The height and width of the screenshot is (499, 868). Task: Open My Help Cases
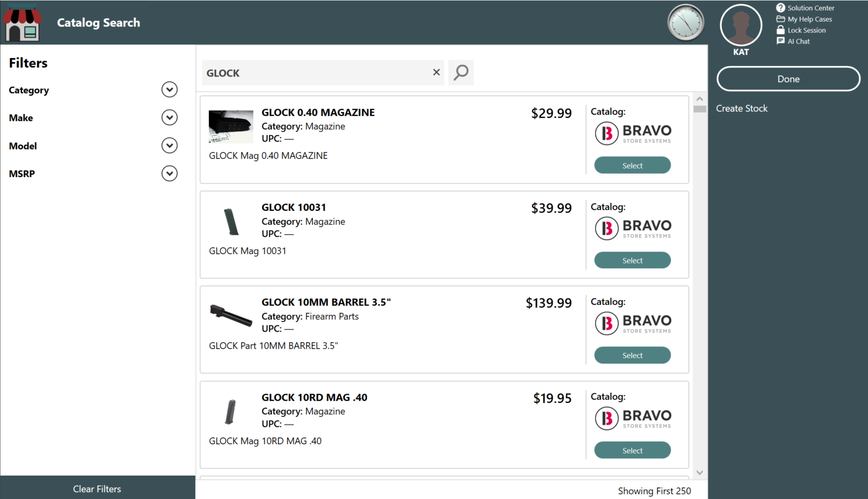(x=810, y=19)
